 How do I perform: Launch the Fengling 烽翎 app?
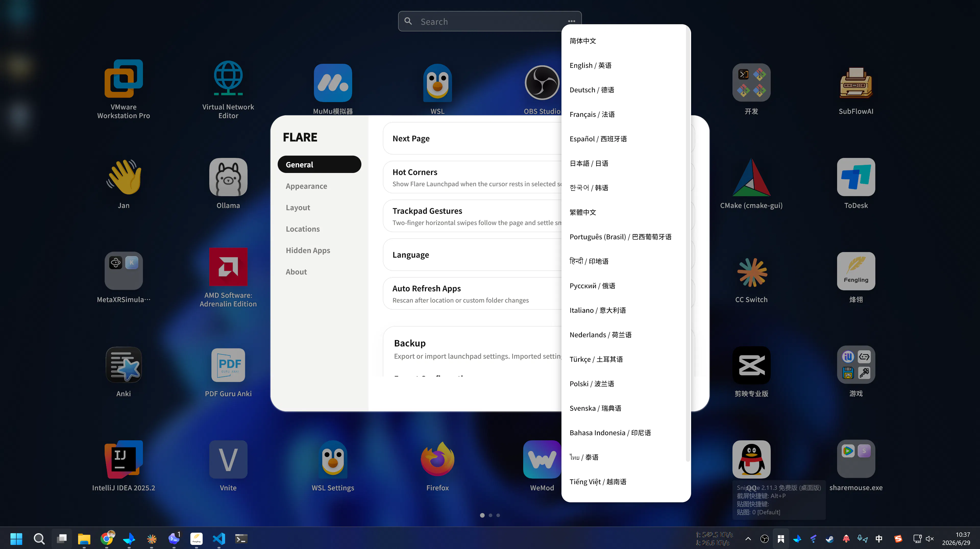point(856,271)
